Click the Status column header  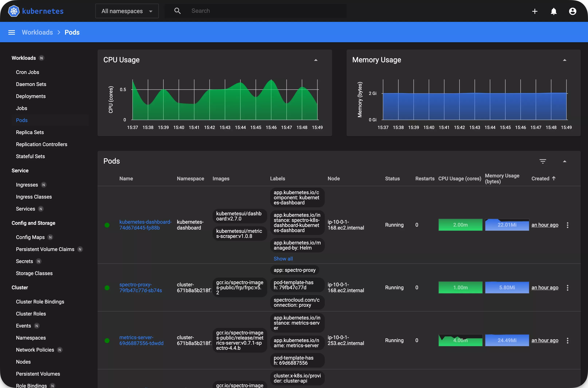(392, 178)
